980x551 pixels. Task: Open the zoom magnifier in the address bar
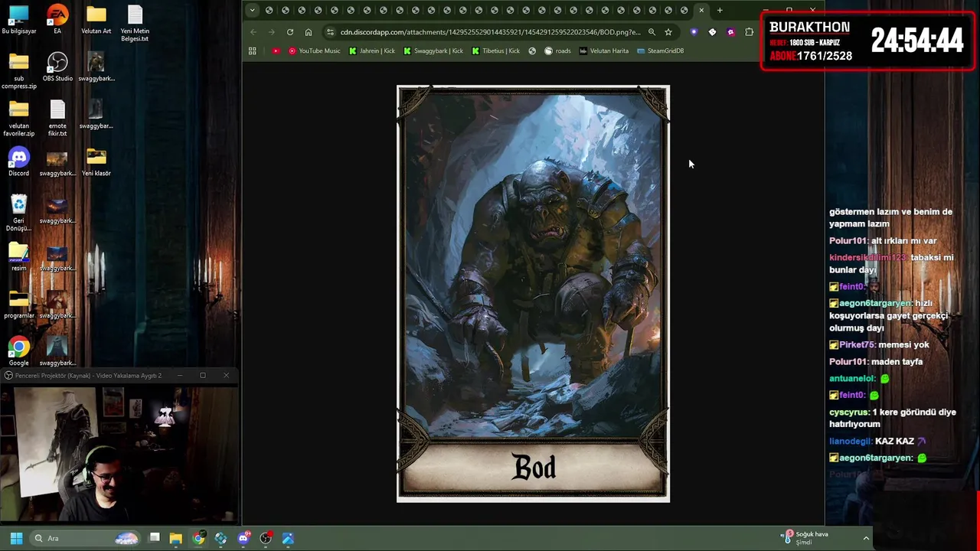tap(652, 32)
